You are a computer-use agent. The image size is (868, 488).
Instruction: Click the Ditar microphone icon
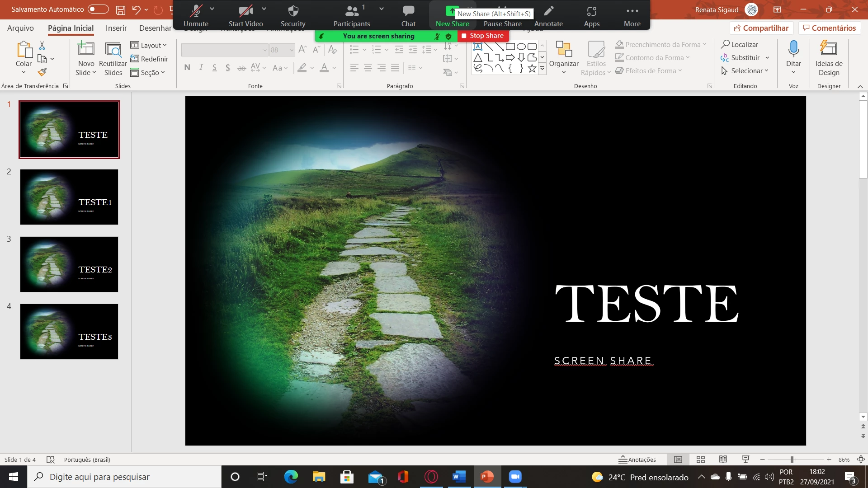[793, 48]
